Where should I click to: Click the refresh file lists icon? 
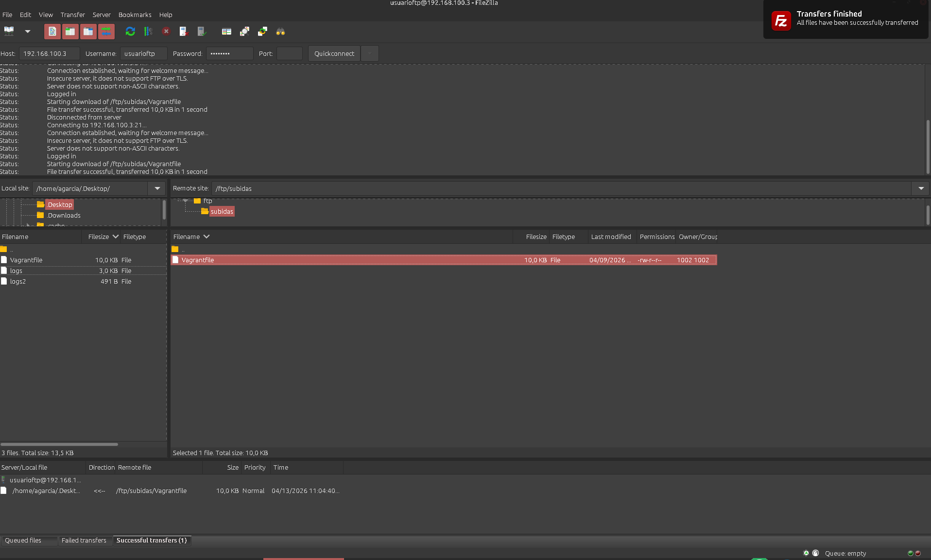(130, 32)
